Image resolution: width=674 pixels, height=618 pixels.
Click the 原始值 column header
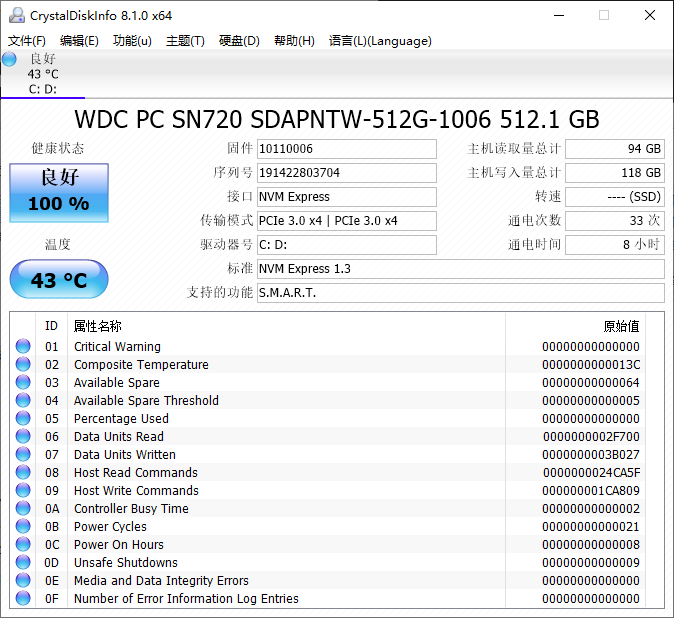(621, 326)
